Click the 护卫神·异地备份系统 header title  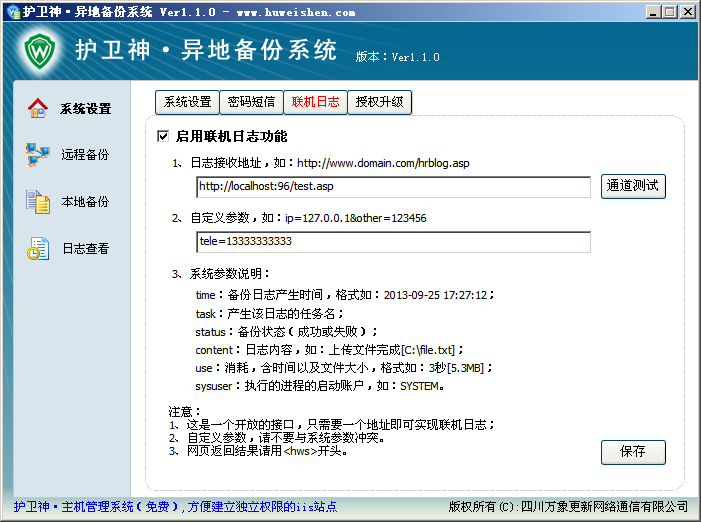point(206,49)
